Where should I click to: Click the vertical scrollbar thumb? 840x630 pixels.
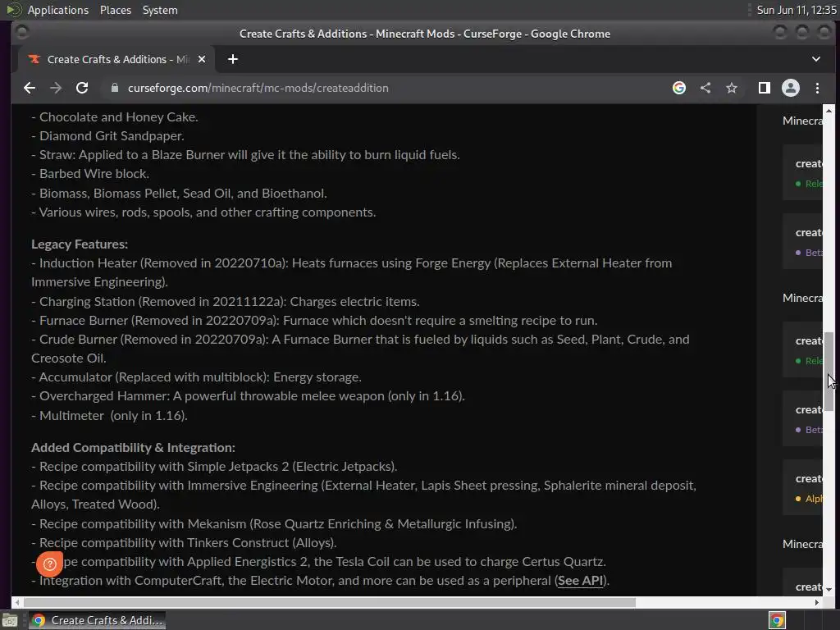click(829, 372)
